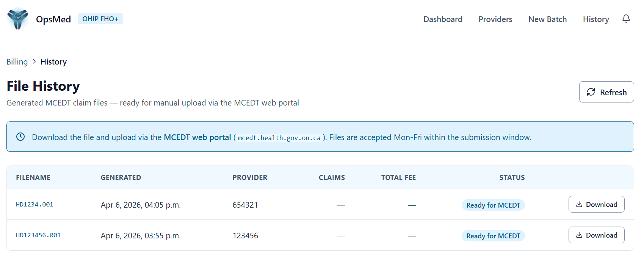The width and height of the screenshot is (644, 260).
Task: Click the OHIP FHO+ badge
Action: pyautogui.click(x=100, y=18)
